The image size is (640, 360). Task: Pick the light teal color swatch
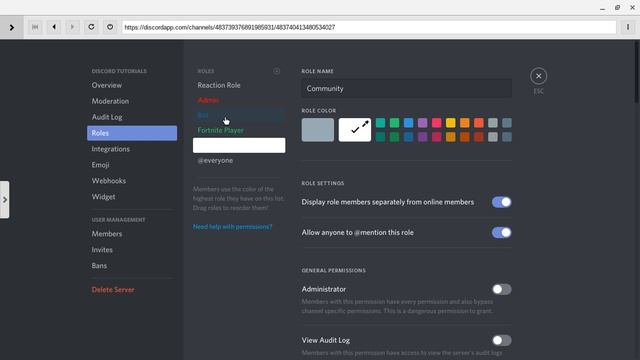[x=380, y=123]
